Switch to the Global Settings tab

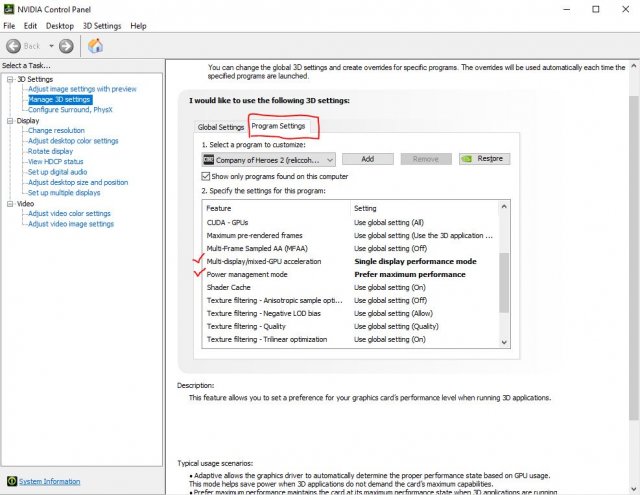click(220, 127)
